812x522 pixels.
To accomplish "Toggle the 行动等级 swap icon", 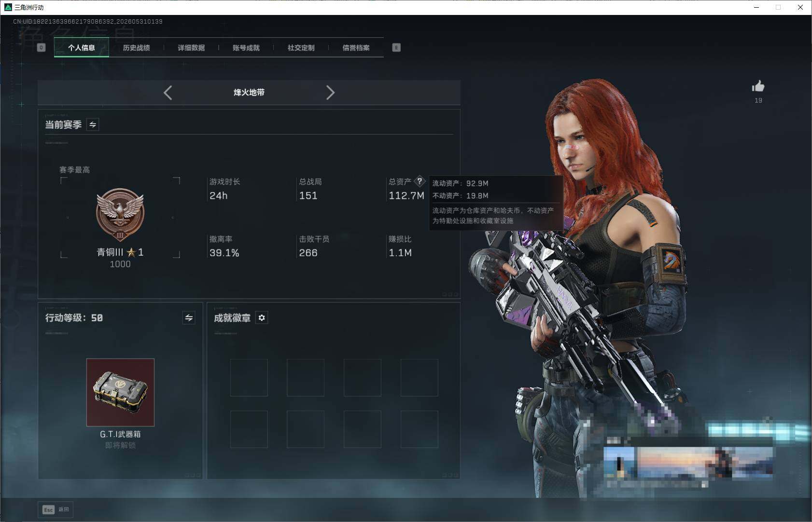I will [x=189, y=318].
